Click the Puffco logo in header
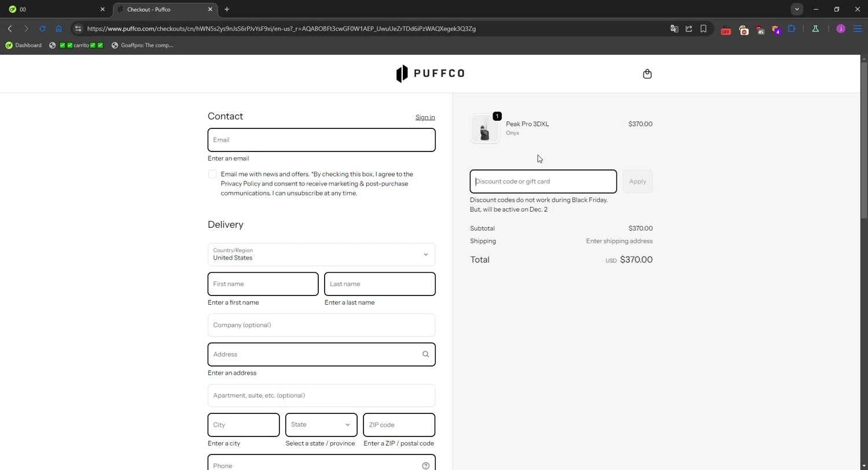The height and width of the screenshot is (470, 868). [430, 74]
